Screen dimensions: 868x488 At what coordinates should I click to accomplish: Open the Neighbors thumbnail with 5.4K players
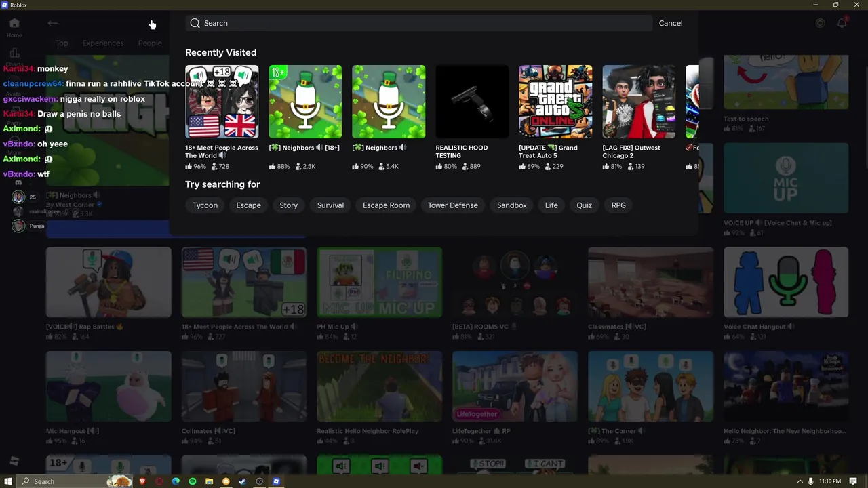coord(389,102)
